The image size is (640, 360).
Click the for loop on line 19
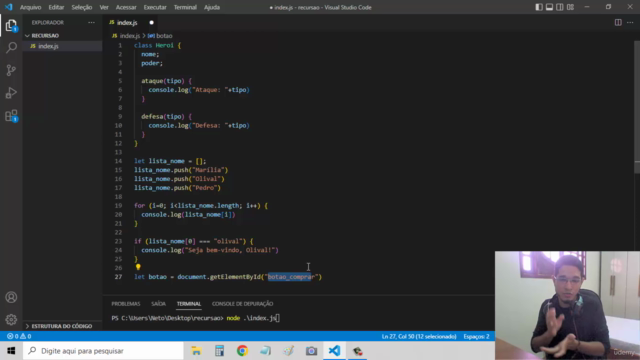[201, 206]
